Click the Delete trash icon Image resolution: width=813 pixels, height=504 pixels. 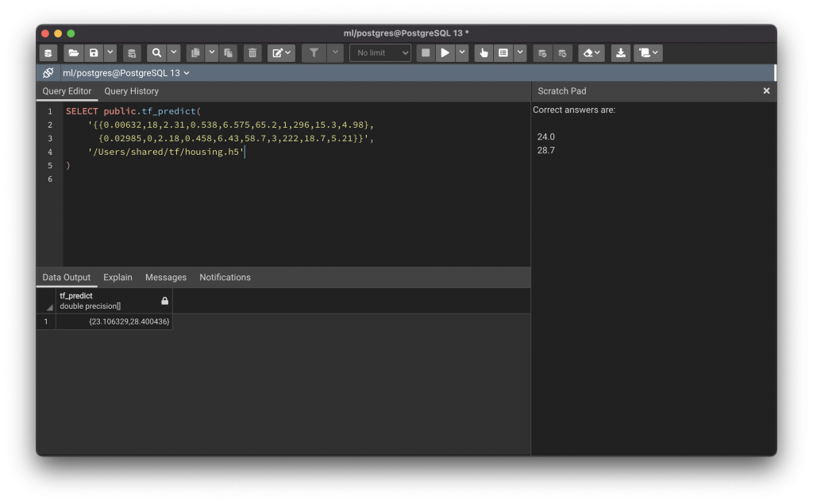click(252, 53)
